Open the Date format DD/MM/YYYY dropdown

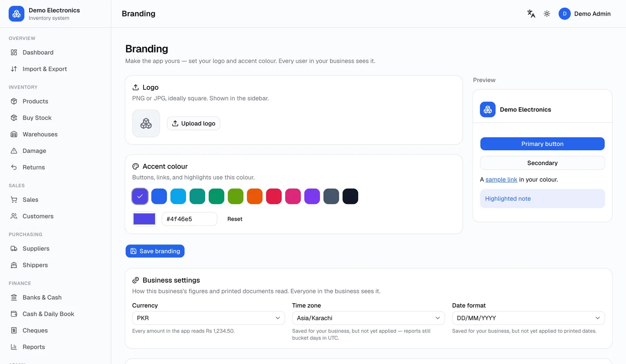pos(528,318)
